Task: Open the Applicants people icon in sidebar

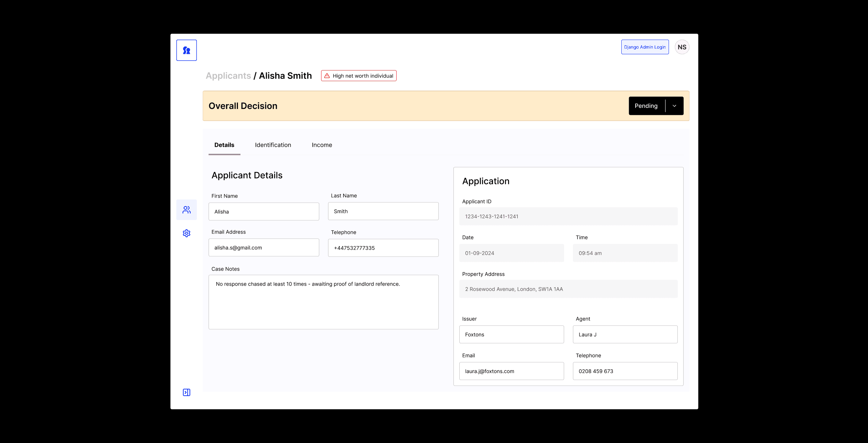Action: coord(186,210)
